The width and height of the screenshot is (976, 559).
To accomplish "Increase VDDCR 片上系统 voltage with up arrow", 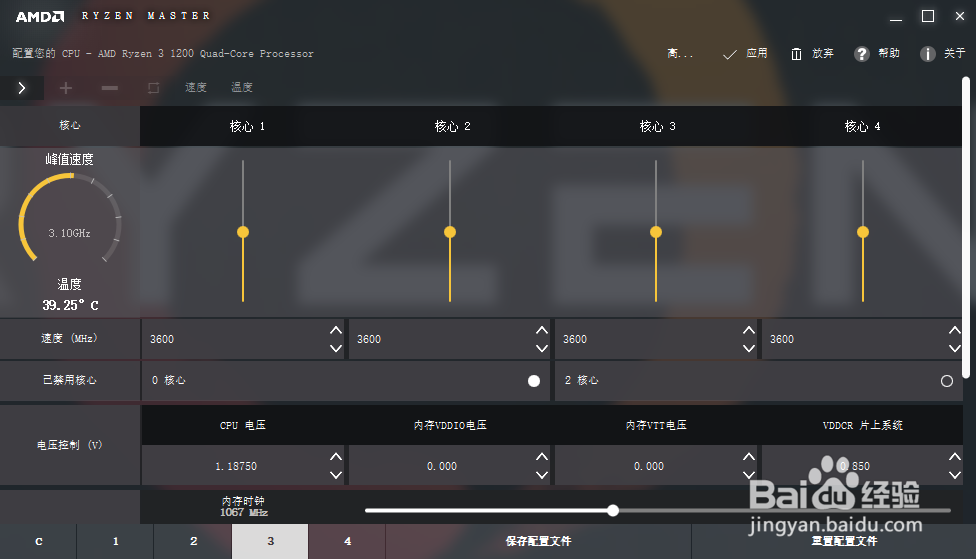I will click(955, 457).
